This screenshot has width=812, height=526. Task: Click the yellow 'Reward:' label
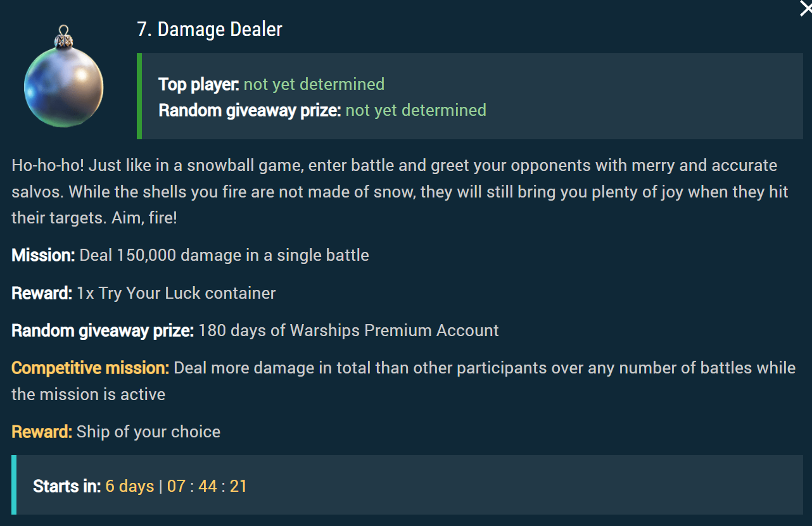[x=42, y=432]
